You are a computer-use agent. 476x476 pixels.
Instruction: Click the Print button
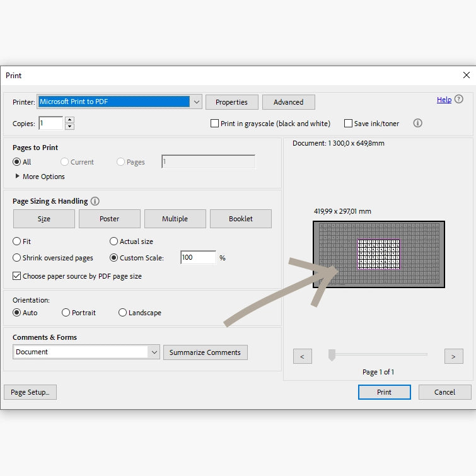click(x=384, y=392)
